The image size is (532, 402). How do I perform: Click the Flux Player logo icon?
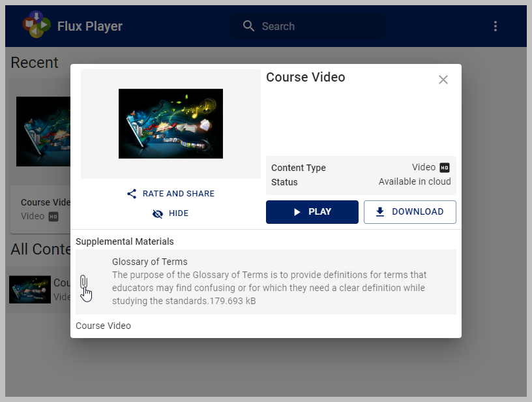point(37,25)
